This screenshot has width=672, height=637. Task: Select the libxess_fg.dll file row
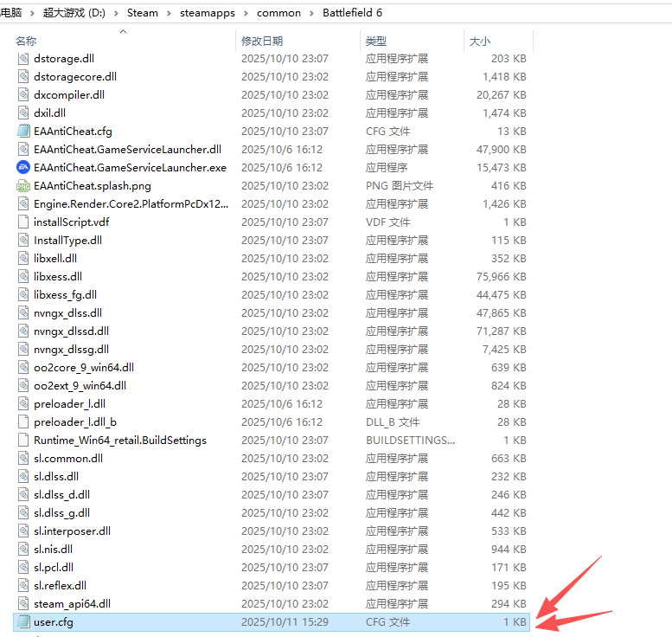(x=65, y=294)
